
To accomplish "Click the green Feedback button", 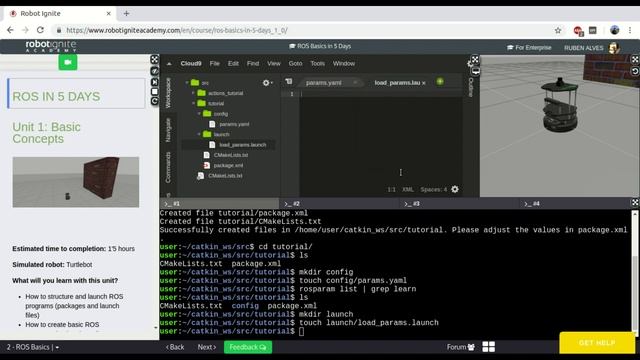I will pos(248,347).
